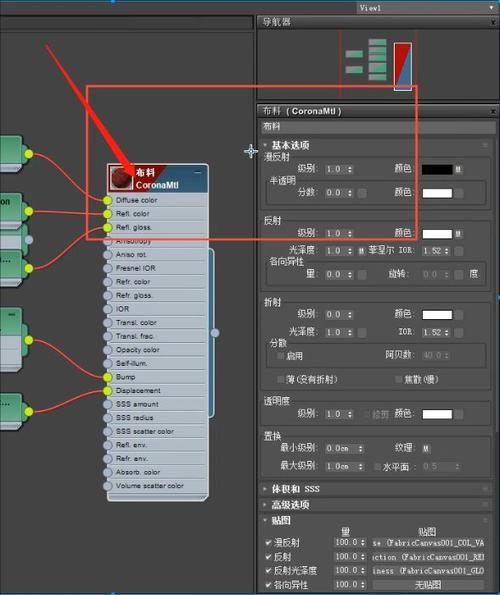This screenshot has height=595, width=500.
Task: Click the IOR input socket on node
Action: click(107, 309)
